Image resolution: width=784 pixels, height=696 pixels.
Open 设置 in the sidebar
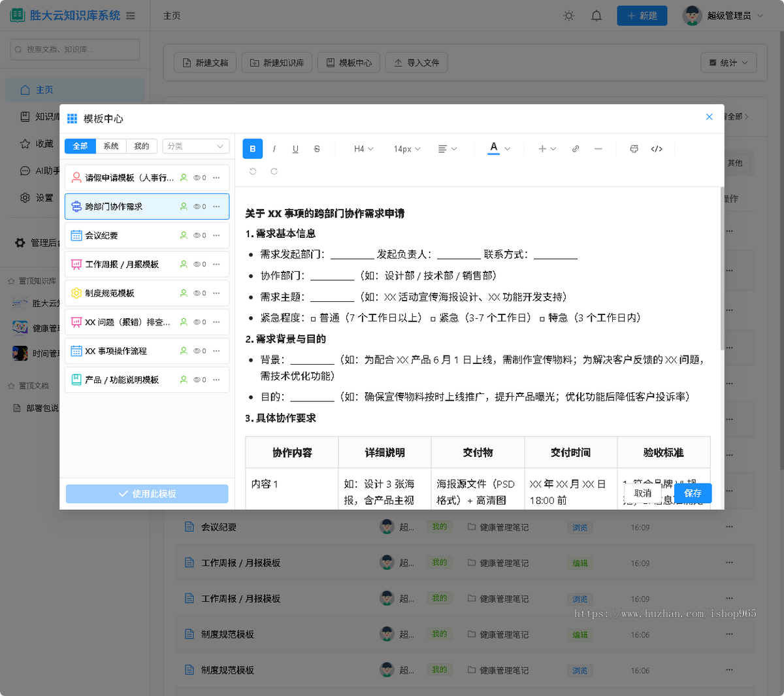point(38,197)
